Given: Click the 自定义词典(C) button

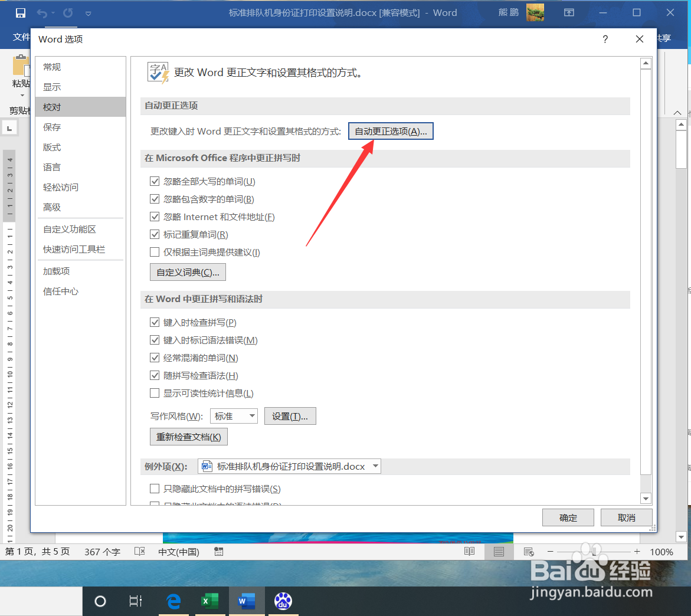Looking at the screenshot, I should [188, 273].
